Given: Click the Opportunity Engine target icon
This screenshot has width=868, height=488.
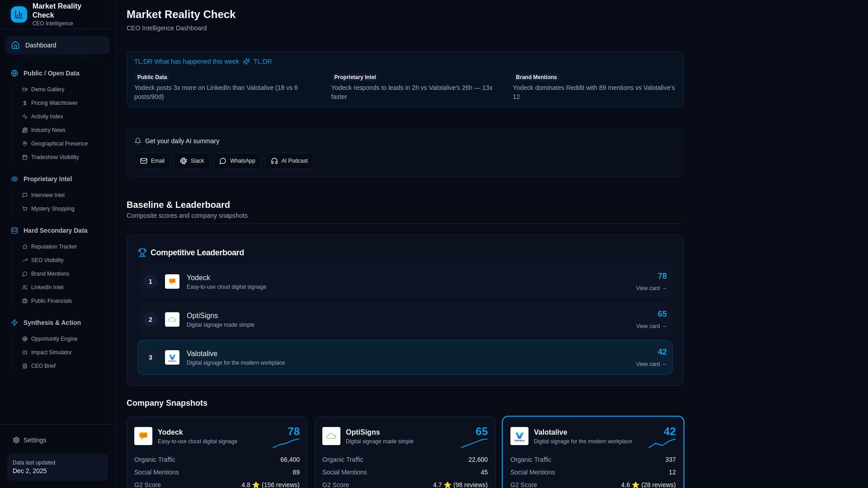Looking at the screenshot, I should (25, 339).
